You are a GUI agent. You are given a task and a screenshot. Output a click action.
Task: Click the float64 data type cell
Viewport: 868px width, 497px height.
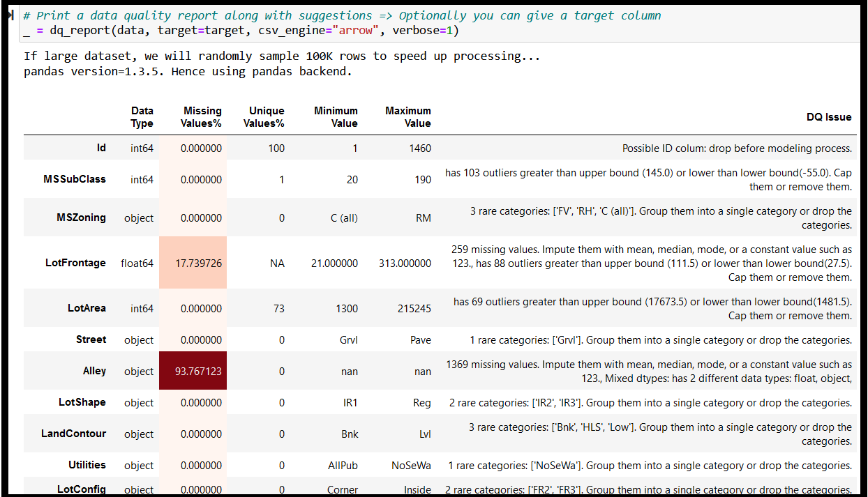tap(137, 263)
